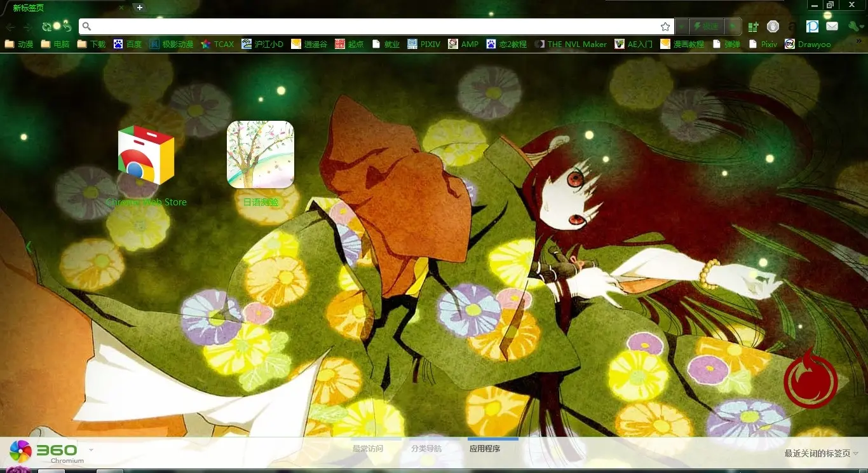Image resolution: width=868 pixels, height=473 pixels.
Task: Click the 极速 speed mode button
Action: coord(707,27)
